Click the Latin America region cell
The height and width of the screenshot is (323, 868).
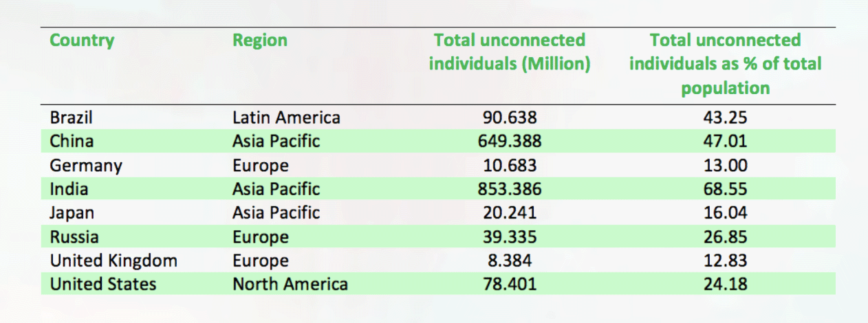click(286, 118)
